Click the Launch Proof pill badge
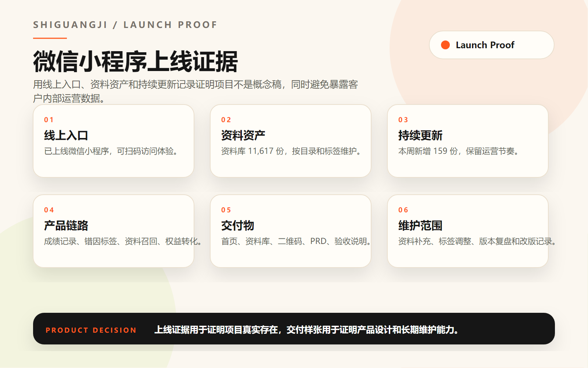The width and height of the screenshot is (588, 368). pyautogui.click(x=491, y=45)
